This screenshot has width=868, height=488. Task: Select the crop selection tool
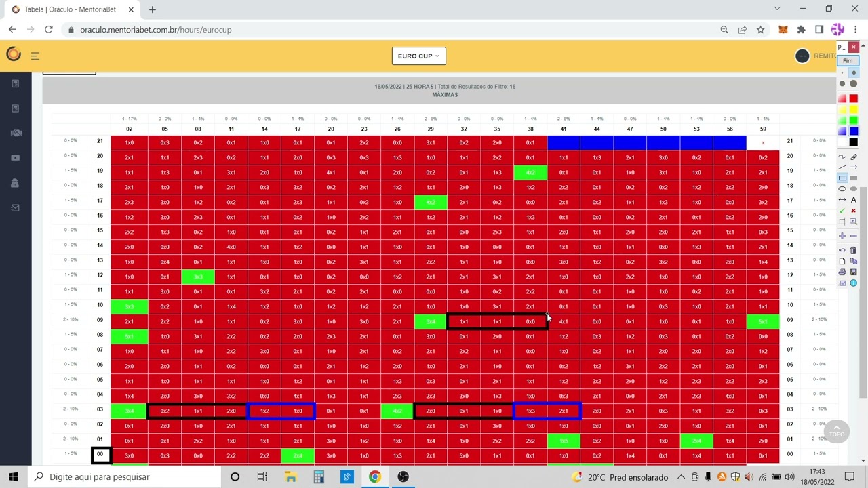tap(842, 222)
